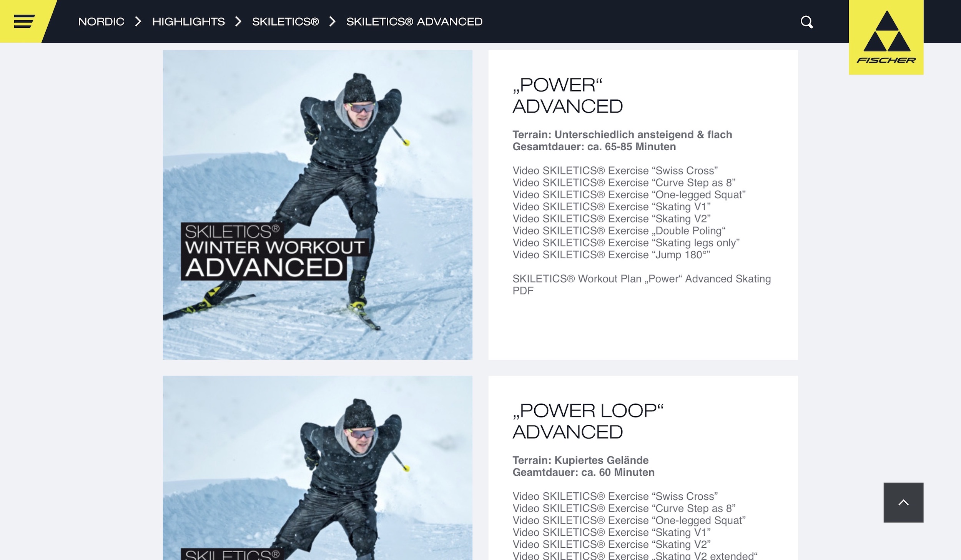The width and height of the screenshot is (961, 560).
Task: Click "Terrain: Unterschiedlich ansteigend & flach" text
Action: click(x=622, y=135)
